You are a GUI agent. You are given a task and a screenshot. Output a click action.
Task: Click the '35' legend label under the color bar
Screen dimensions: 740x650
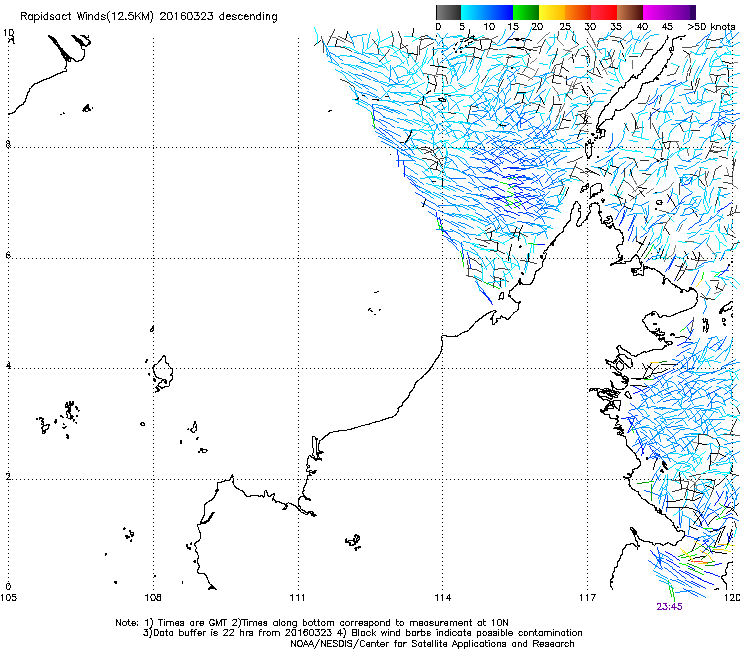[616, 27]
